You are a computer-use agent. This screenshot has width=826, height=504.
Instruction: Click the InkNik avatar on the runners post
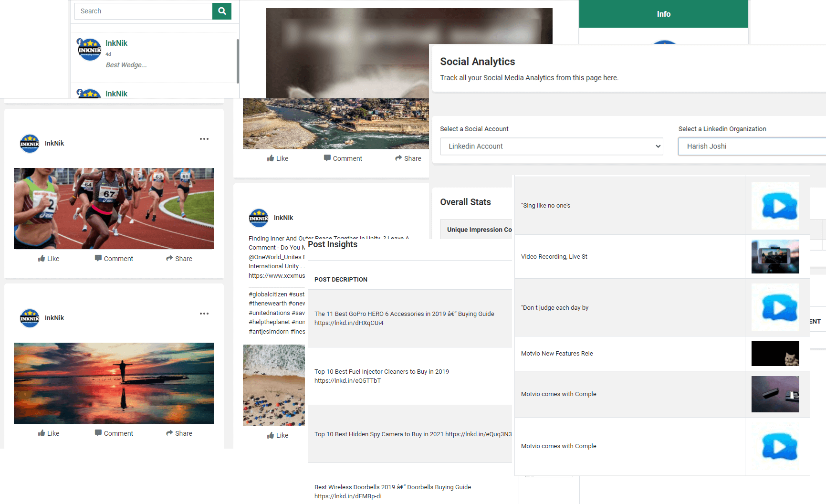pos(30,143)
